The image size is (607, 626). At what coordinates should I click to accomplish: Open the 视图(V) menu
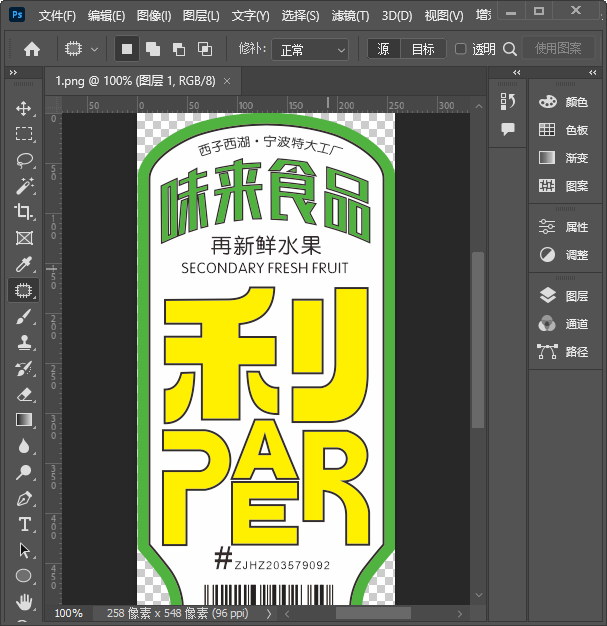444,16
